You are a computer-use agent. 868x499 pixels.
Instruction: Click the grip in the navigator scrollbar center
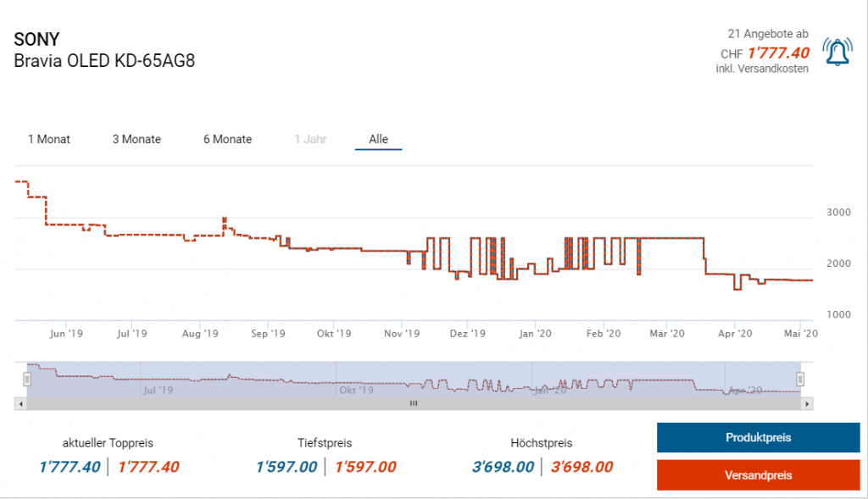pyautogui.click(x=414, y=403)
